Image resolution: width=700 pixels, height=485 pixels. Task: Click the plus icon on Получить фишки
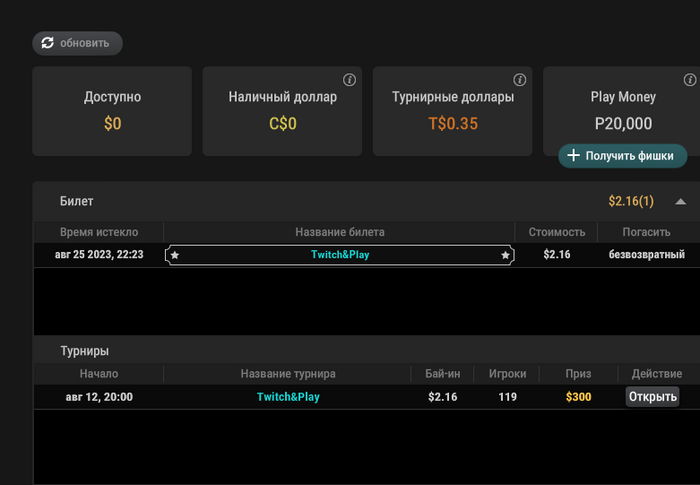click(x=573, y=155)
